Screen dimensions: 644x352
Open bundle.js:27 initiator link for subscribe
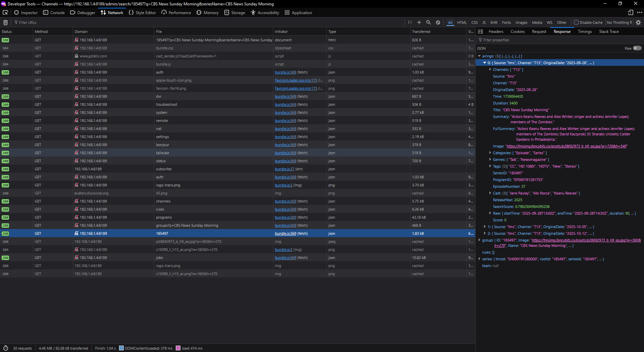point(284,169)
